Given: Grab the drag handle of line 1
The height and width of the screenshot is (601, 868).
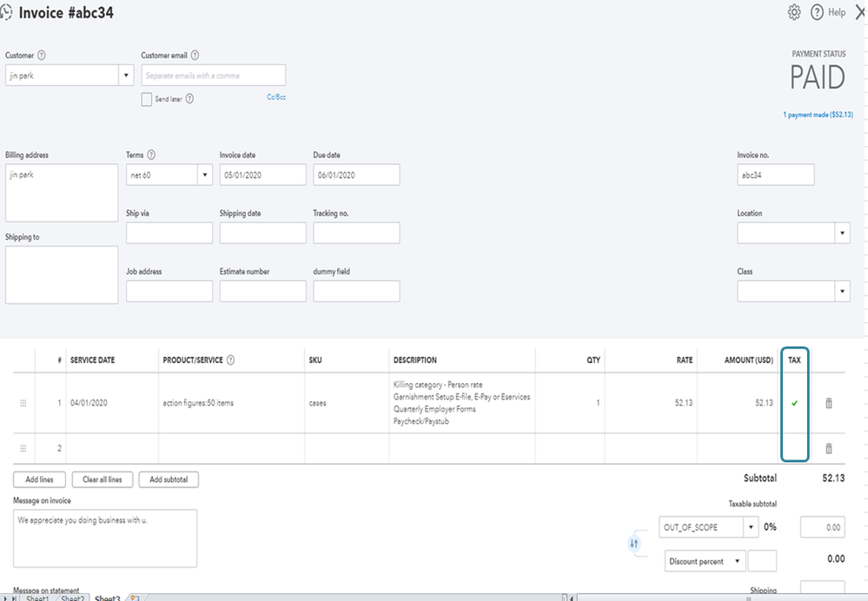Looking at the screenshot, I should (23, 403).
